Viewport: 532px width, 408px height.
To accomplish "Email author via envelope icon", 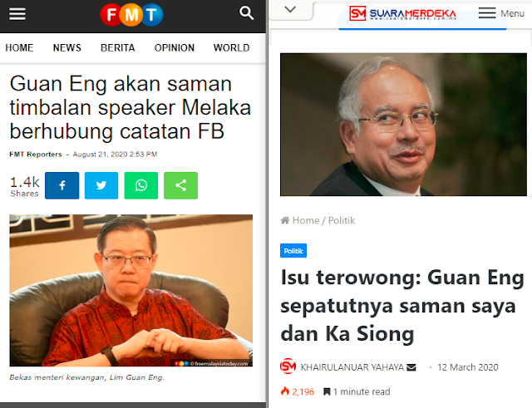I will coord(411,367).
